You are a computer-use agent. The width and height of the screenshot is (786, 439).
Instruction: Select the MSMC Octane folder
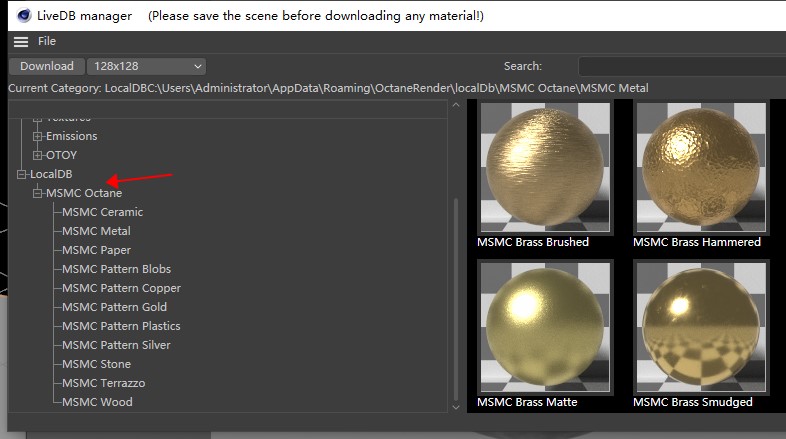[x=84, y=193]
